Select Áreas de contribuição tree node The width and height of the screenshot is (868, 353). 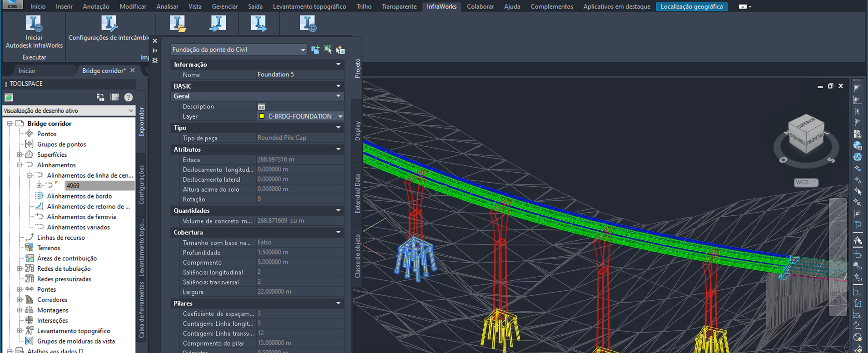[x=67, y=258]
